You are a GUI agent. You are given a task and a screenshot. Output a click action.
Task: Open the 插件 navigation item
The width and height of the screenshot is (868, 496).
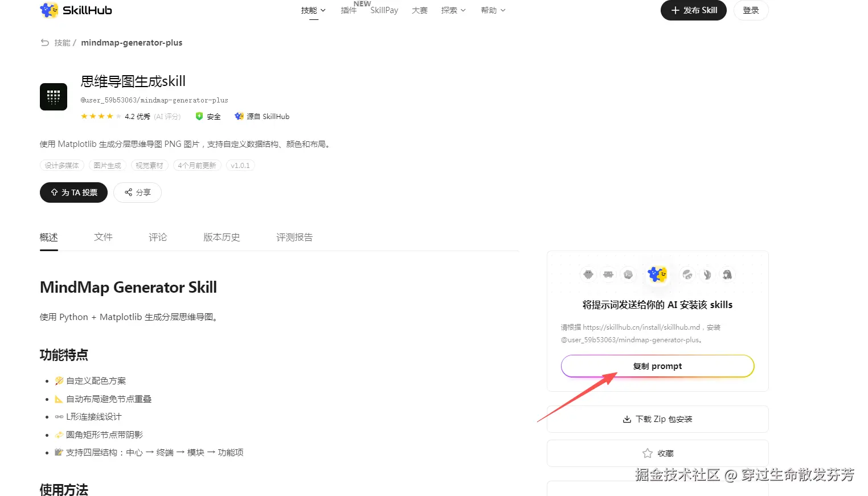pos(349,10)
